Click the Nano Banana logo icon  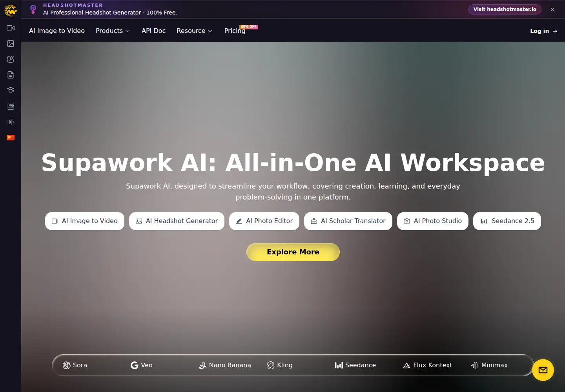[202, 365]
